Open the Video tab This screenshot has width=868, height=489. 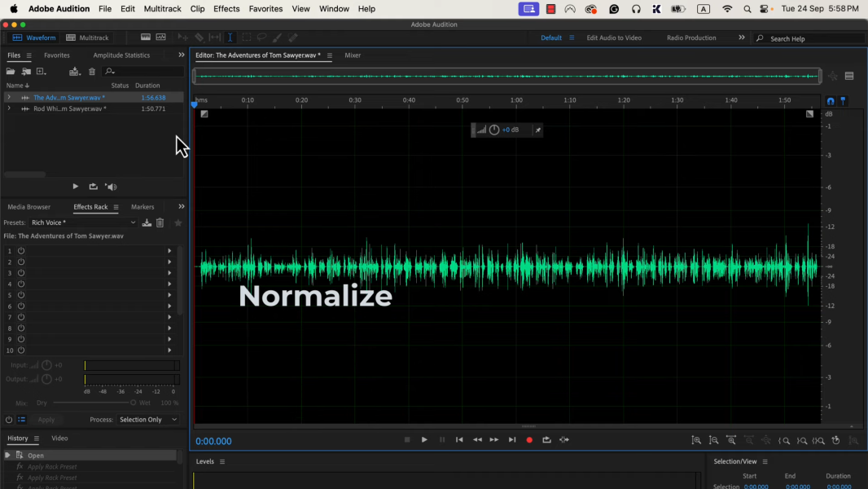(59, 438)
